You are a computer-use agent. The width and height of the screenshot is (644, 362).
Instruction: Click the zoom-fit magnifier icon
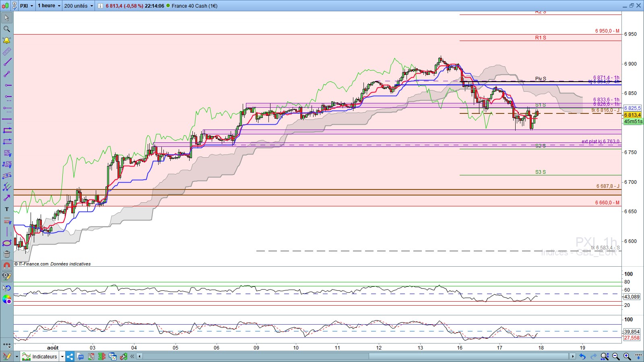(605, 356)
